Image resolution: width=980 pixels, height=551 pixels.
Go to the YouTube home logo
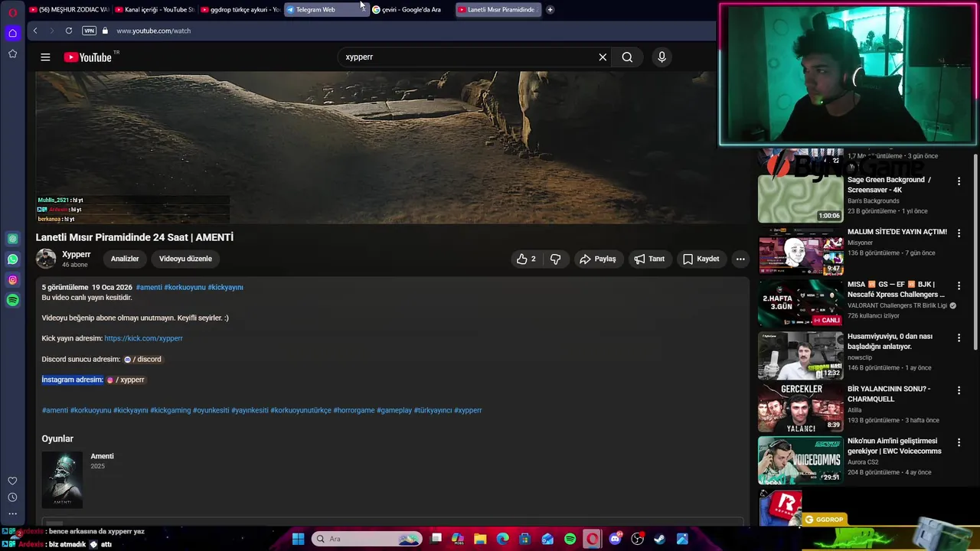click(88, 57)
